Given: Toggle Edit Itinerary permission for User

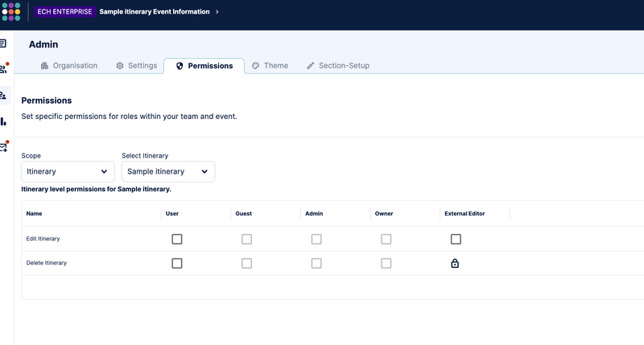Looking at the screenshot, I should click(x=177, y=239).
